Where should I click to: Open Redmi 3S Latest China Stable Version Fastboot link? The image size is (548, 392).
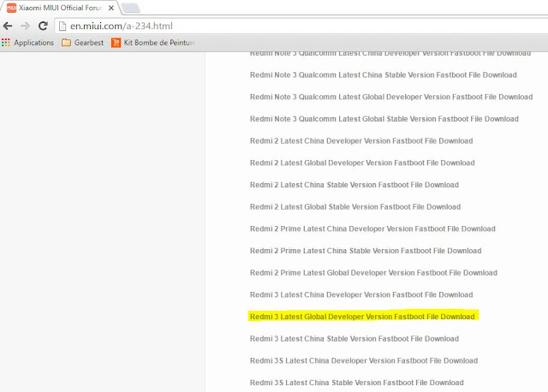(x=357, y=383)
